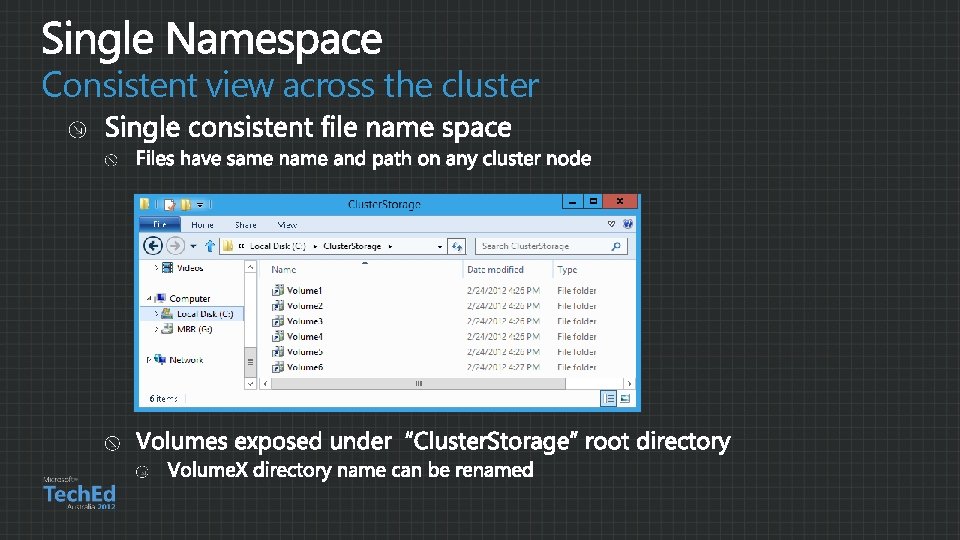Collapse the Computer tree node
Viewport: 960px width, 540px height.
[x=149, y=299]
